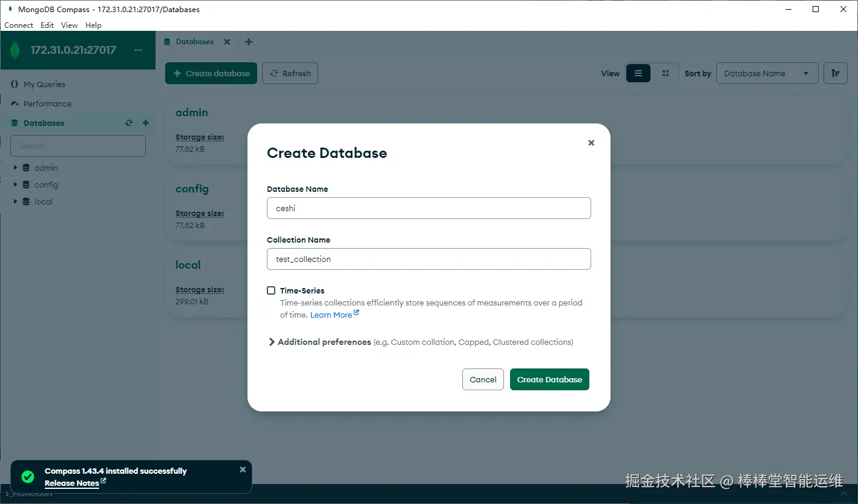The image size is (858, 504).
Task: Select local in the sidebar tree
Action: pos(44,201)
